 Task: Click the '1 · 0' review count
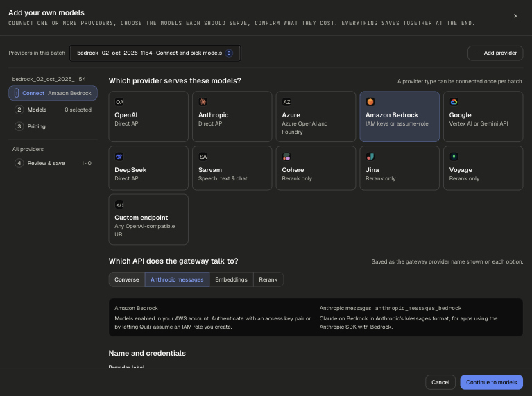point(86,163)
